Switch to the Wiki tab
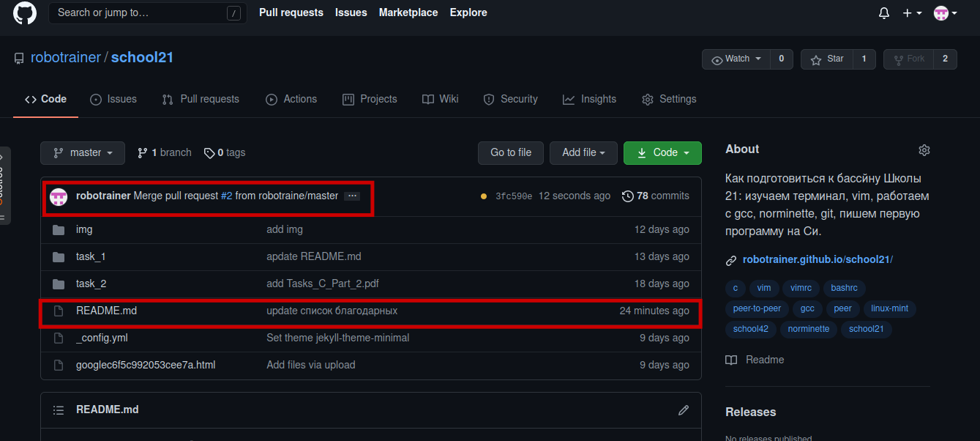This screenshot has width=980, height=441. tap(441, 99)
